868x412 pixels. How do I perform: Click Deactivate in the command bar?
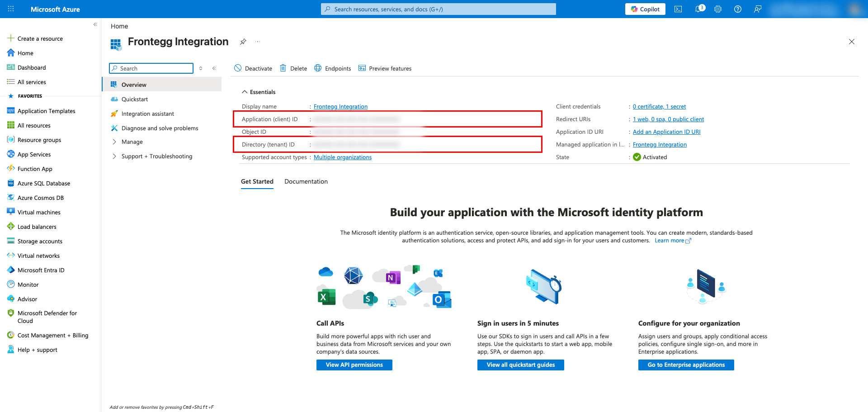[253, 68]
